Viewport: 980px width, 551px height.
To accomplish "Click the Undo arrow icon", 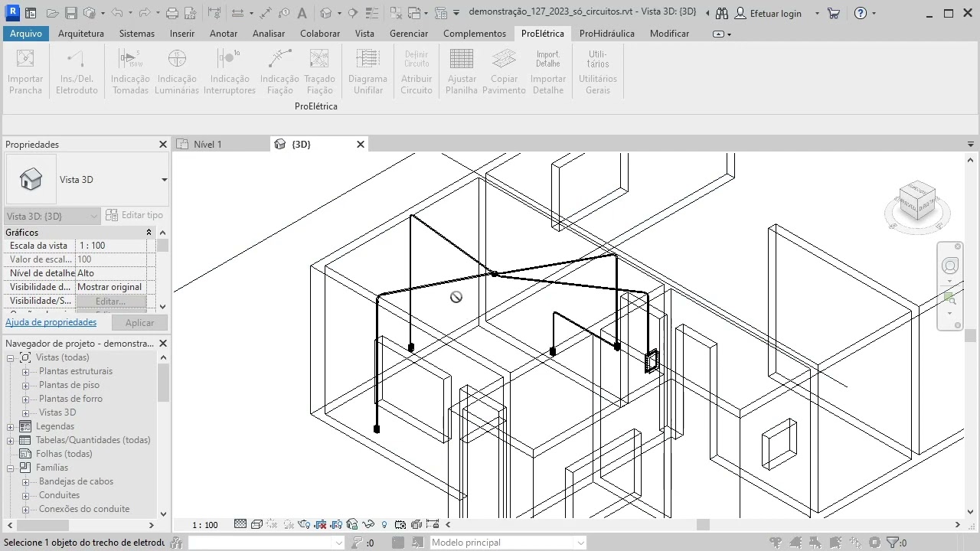I will [116, 13].
